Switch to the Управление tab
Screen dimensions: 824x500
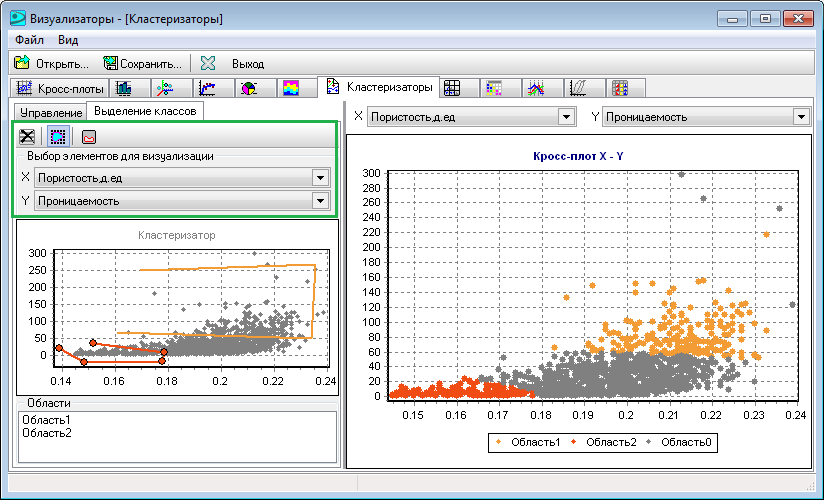click(x=51, y=113)
